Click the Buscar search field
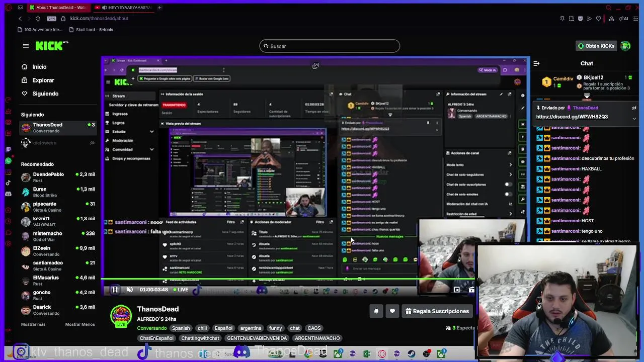The width and height of the screenshot is (644, 362). click(x=330, y=46)
